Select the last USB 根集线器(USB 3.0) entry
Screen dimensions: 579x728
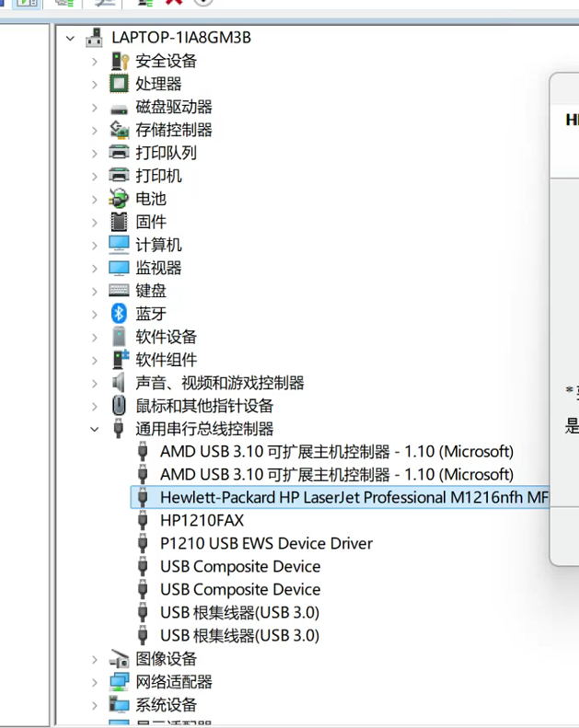coord(239,635)
